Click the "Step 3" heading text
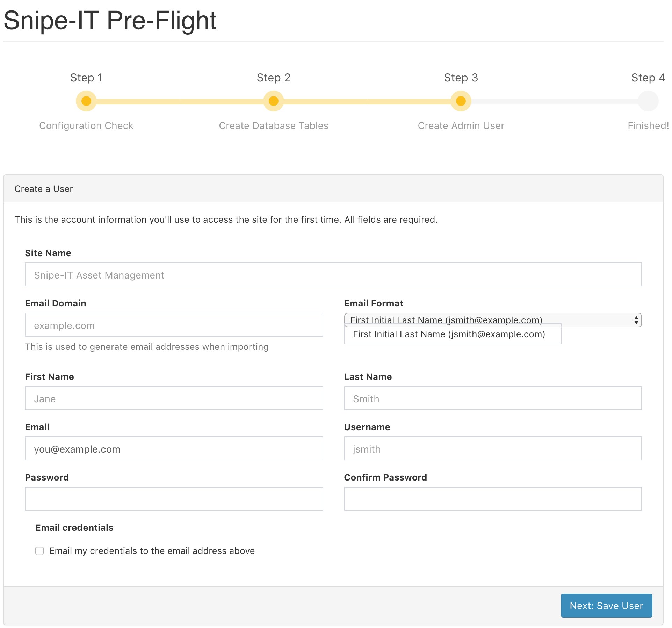 pos(461,78)
